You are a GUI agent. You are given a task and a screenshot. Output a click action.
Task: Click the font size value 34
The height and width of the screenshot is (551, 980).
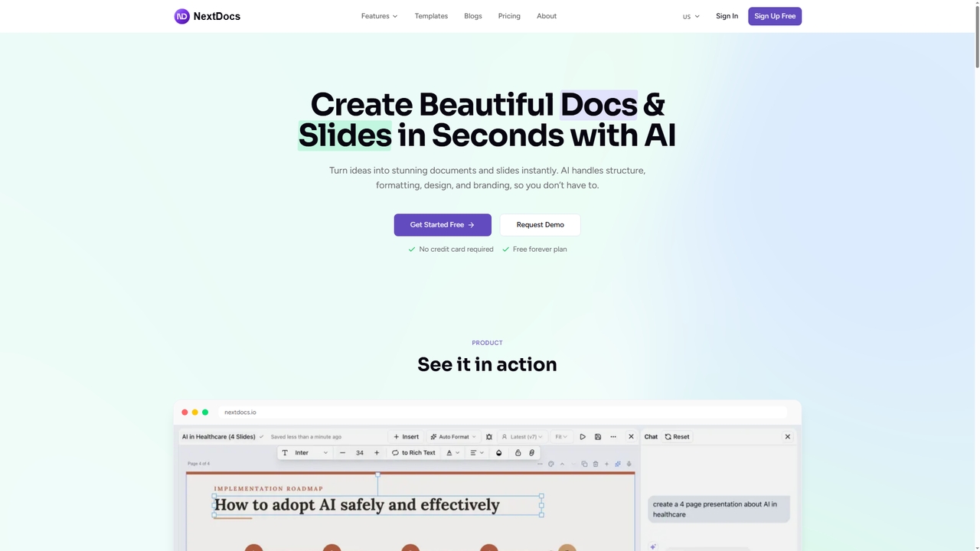360,453
